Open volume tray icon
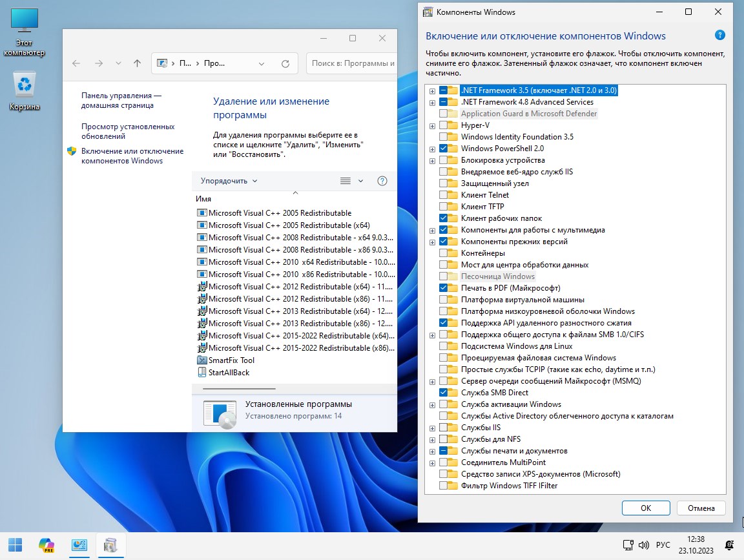The width and height of the screenshot is (744, 560). pyautogui.click(x=643, y=545)
